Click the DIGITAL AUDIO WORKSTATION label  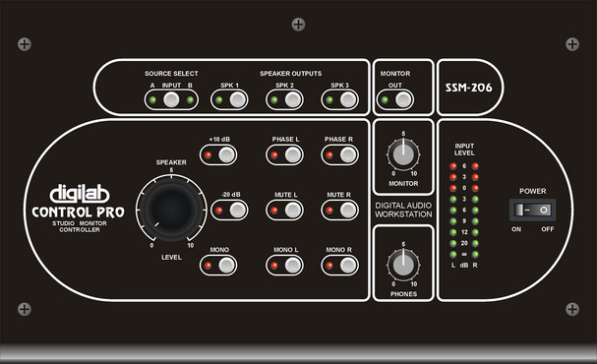click(x=403, y=210)
